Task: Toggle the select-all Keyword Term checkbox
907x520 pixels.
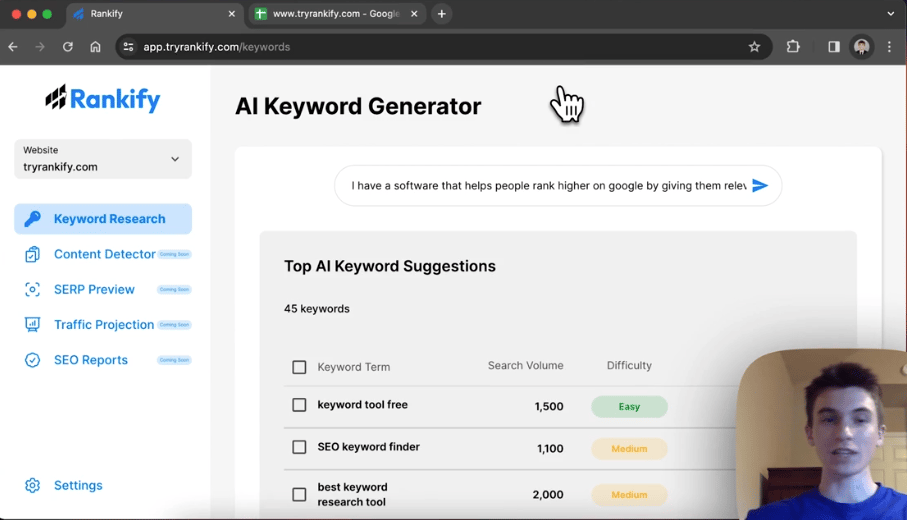Action: tap(299, 367)
